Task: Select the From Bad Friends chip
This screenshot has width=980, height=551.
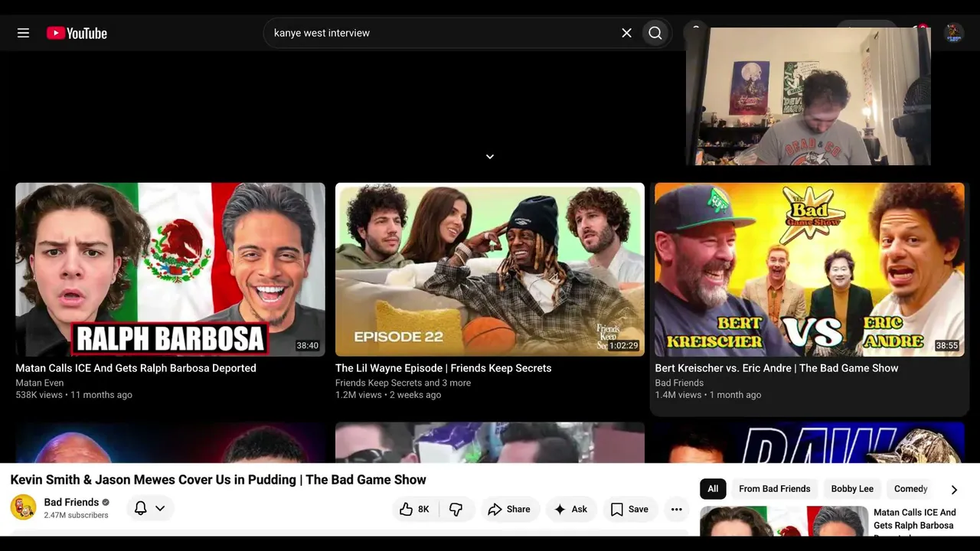Action: tap(774, 488)
